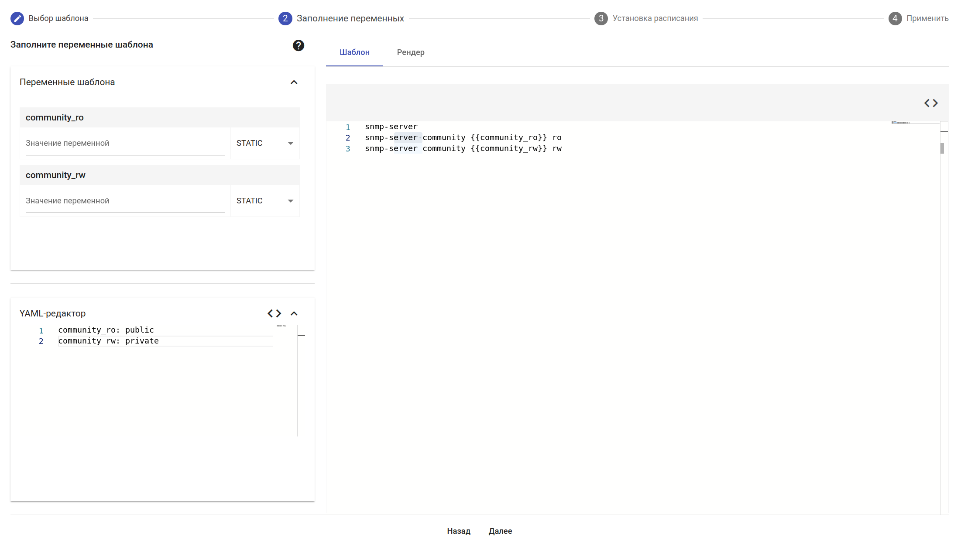Select the Шаблон tab
The height and width of the screenshot is (560, 961).
click(354, 52)
